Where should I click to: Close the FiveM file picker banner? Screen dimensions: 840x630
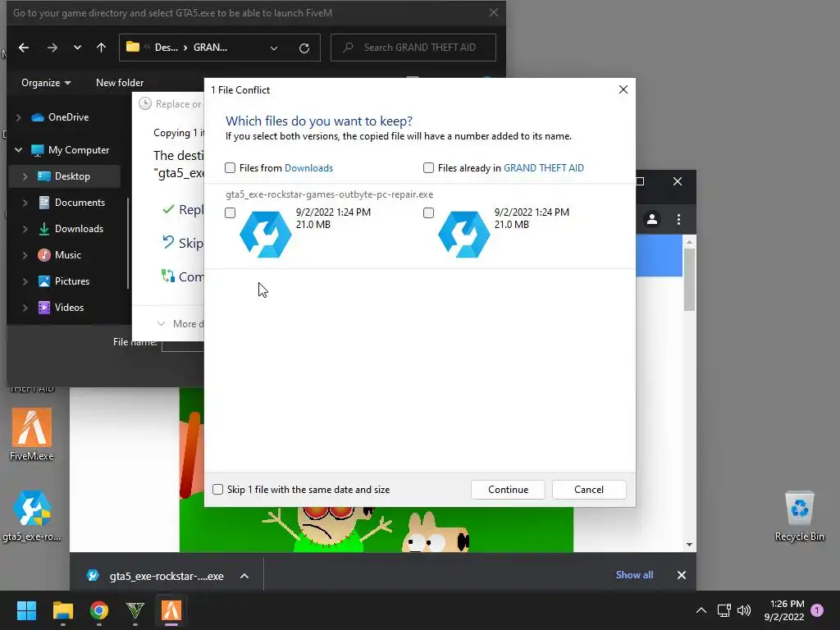tap(493, 12)
